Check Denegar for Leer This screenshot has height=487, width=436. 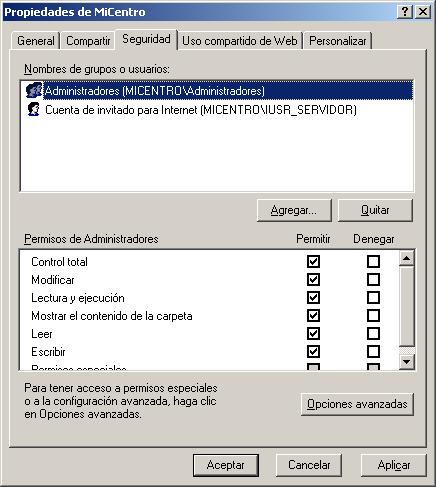373,334
